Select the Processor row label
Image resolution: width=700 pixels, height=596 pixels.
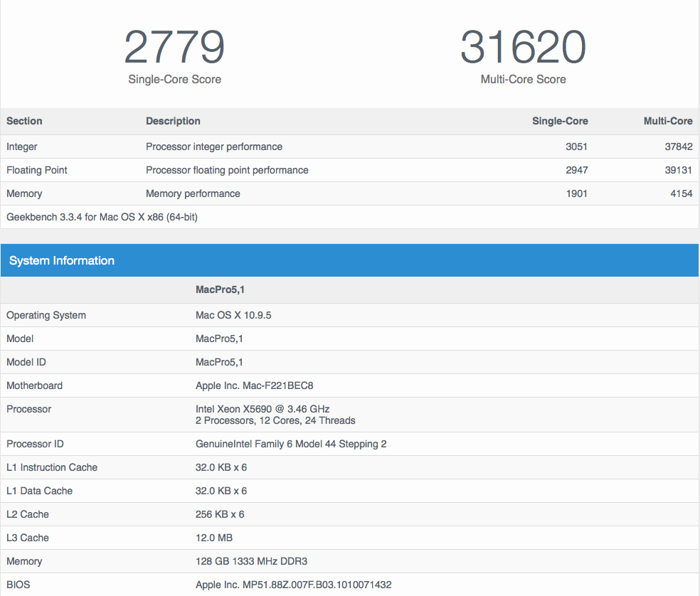pyautogui.click(x=28, y=409)
